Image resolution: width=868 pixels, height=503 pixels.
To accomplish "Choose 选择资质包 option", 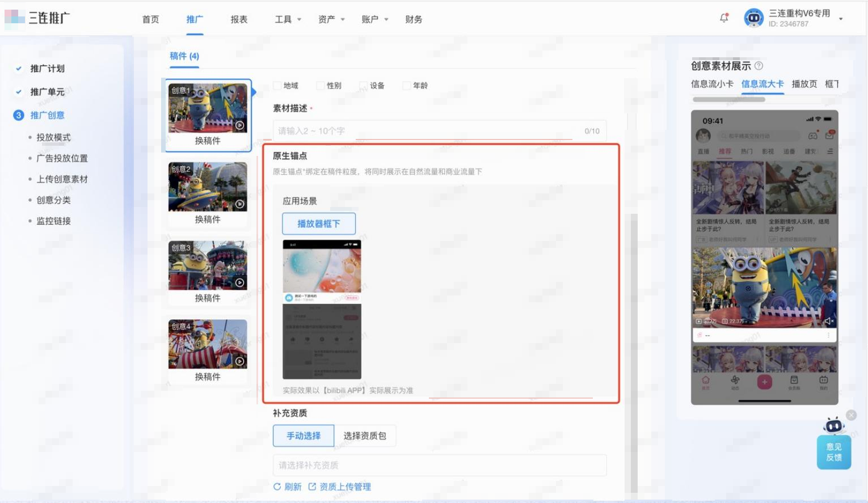I will (365, 436).
